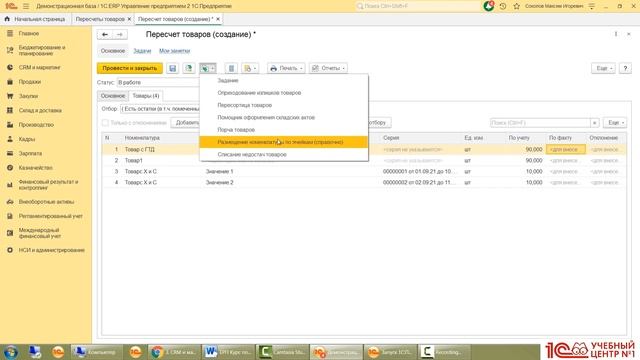The image size is (640, 360).
Task: Open the Печать dropdown
Action: (286, 68)
